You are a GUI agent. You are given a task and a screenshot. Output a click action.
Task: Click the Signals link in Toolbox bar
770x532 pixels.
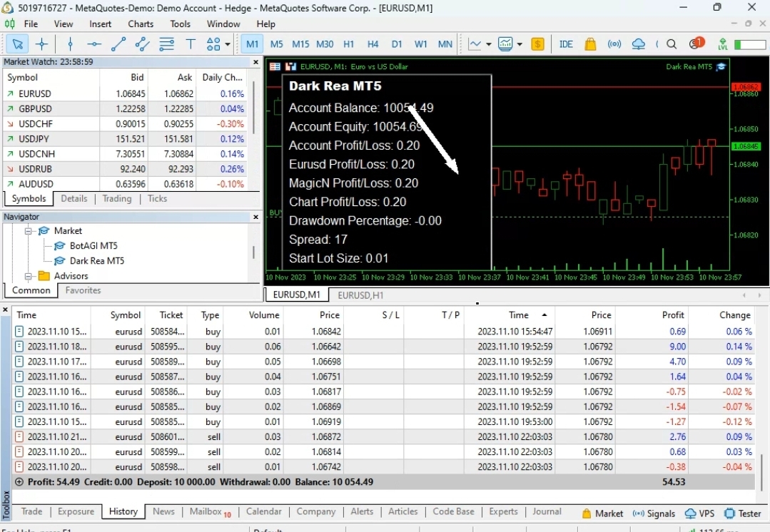654,513
